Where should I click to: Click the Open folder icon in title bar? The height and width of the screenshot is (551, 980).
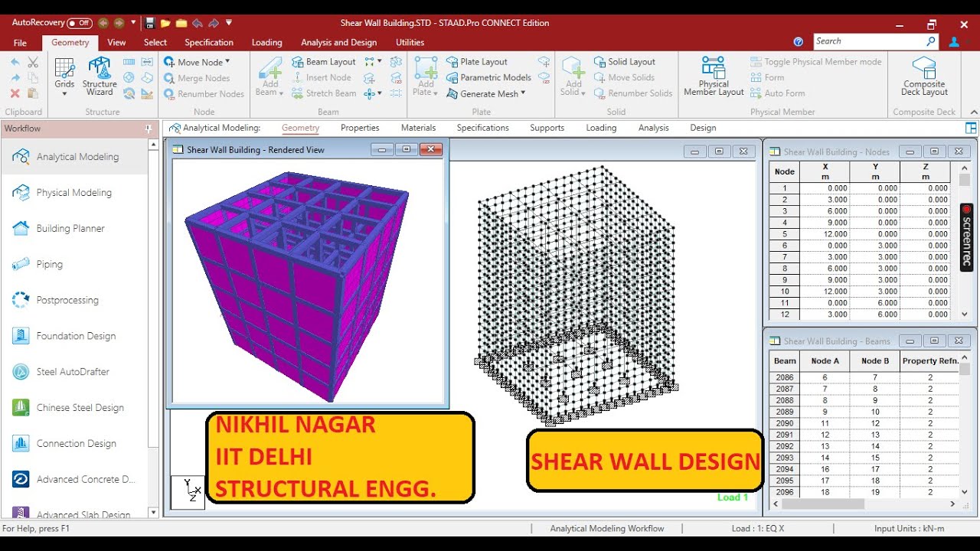click(165, 23)
